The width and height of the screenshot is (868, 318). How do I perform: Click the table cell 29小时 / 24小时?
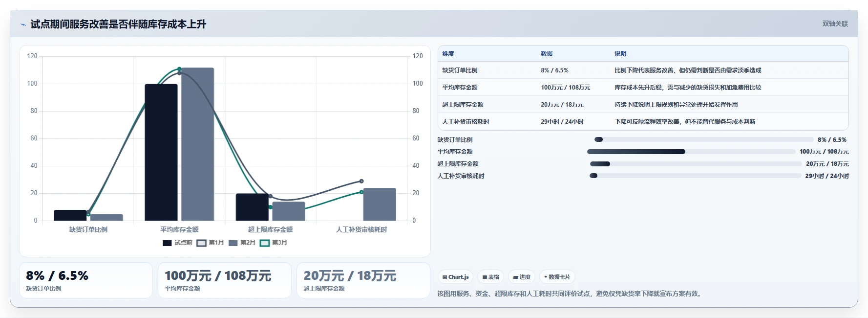(x=562, y=122)
